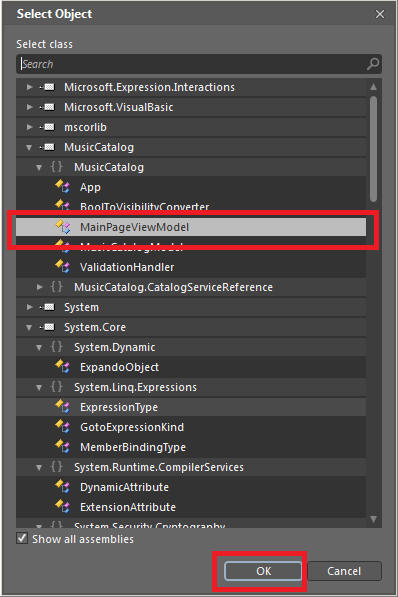
Task: Collapse the MusicCatalog assembly node
Action: [x=29, y=147]
